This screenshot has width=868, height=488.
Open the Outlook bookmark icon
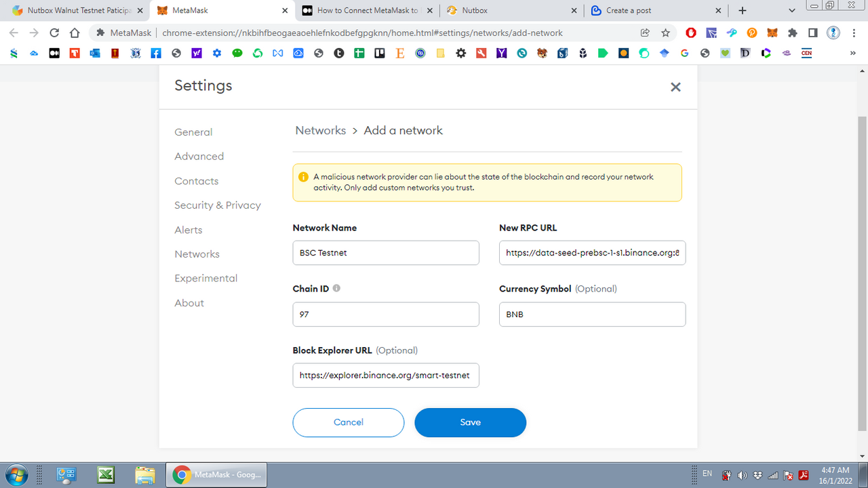pyautogui.click(x=95, y=53)
